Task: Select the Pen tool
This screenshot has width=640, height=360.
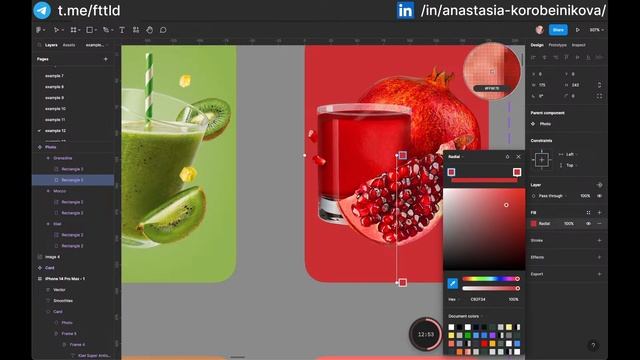Action: click(106, 30)
